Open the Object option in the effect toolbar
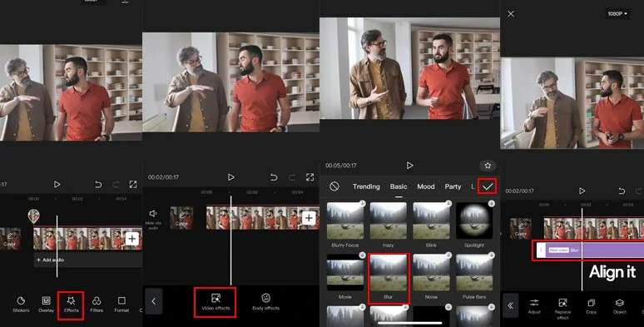This screenshot has width=644, height=327. 619,306
